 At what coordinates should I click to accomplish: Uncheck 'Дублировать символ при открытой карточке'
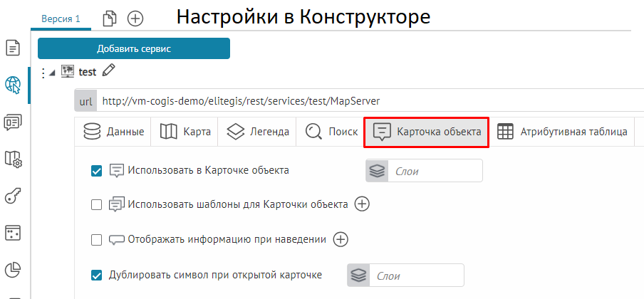(x=97, y=275)
